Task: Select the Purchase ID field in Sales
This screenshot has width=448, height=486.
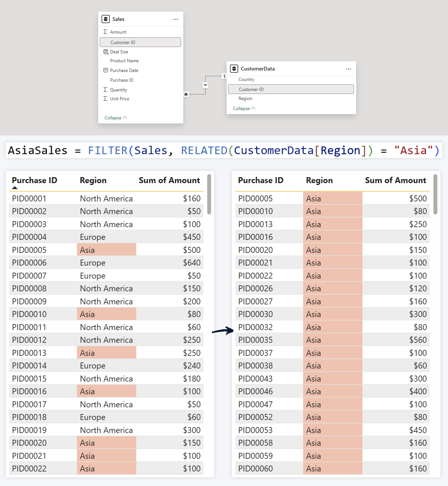Action: pos(122,80)
